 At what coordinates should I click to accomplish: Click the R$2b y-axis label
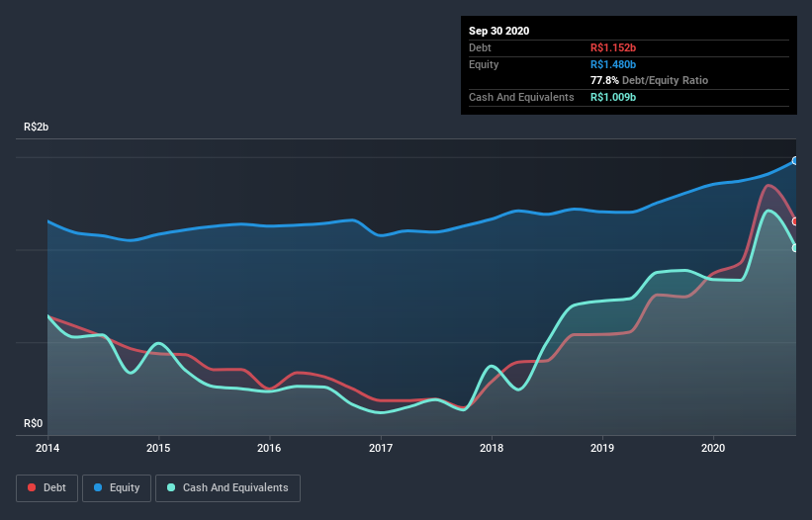pos(37,127)
